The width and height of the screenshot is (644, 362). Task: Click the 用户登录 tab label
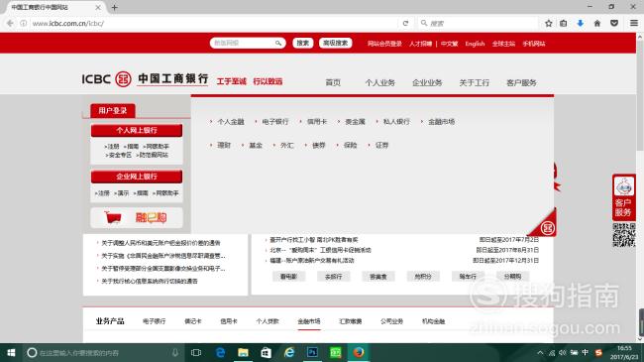113,111
